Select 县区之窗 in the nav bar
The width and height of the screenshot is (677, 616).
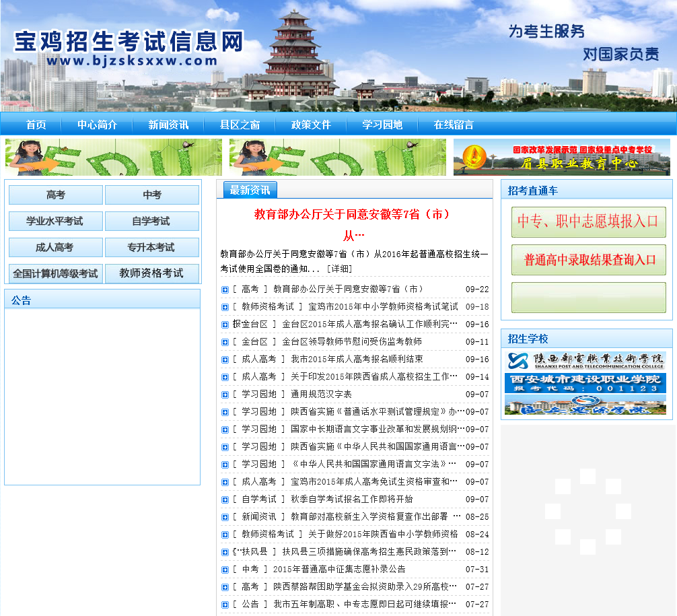[240, 125]
